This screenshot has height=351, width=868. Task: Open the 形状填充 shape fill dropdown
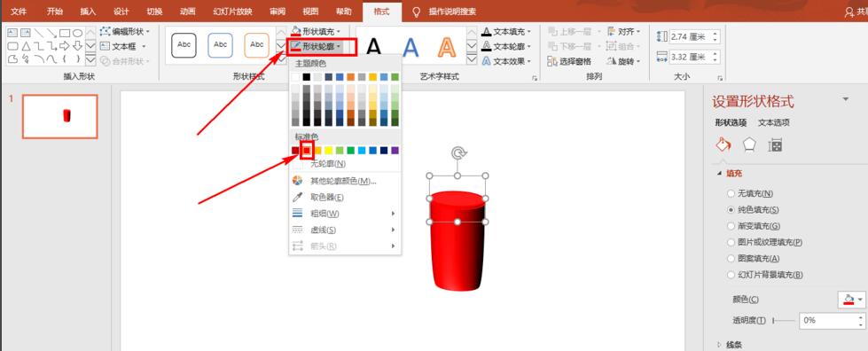[317, 32]
